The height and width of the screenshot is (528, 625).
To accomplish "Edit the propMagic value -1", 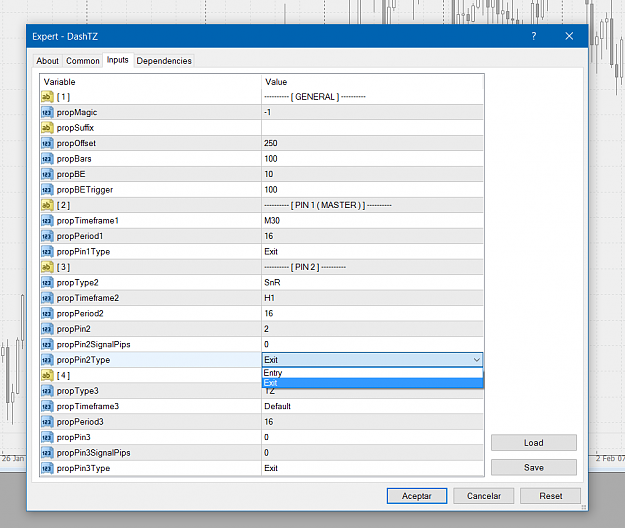I will [372, 112].
